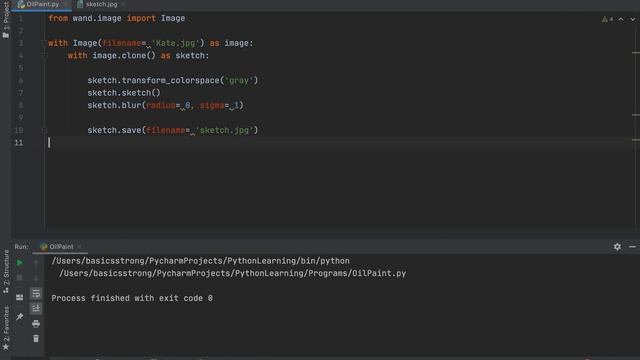This screenshot has height=360, width=640.
Task: Collapse the outer with block at line 3
Action: tap(44, 43)
